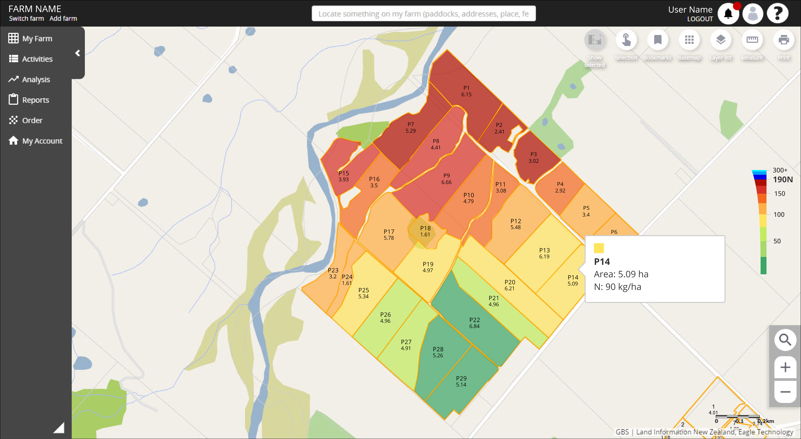Zoom in on the map with plus
Viewport: 801px width, 439px height.
pos(785,367)
